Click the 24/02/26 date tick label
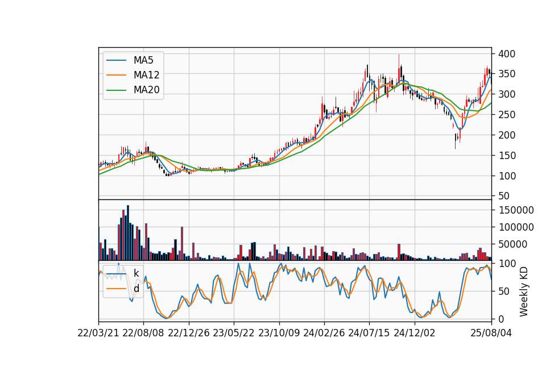This screenshot has height=392, width=546. click(x=324, y=333)
